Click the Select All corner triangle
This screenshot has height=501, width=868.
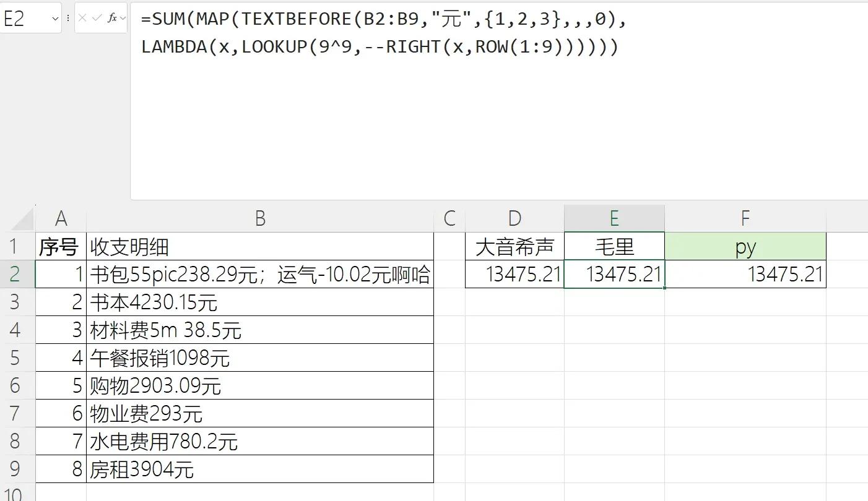pos(23,219)
